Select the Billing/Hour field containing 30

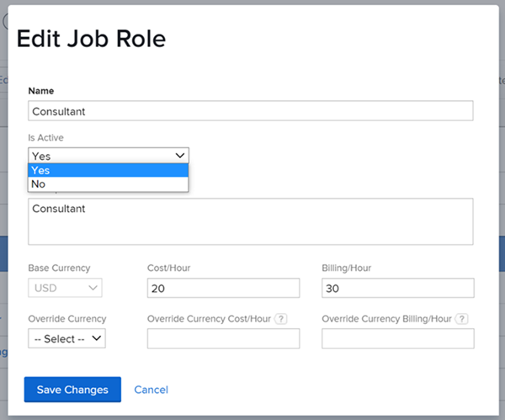(397, 289)
